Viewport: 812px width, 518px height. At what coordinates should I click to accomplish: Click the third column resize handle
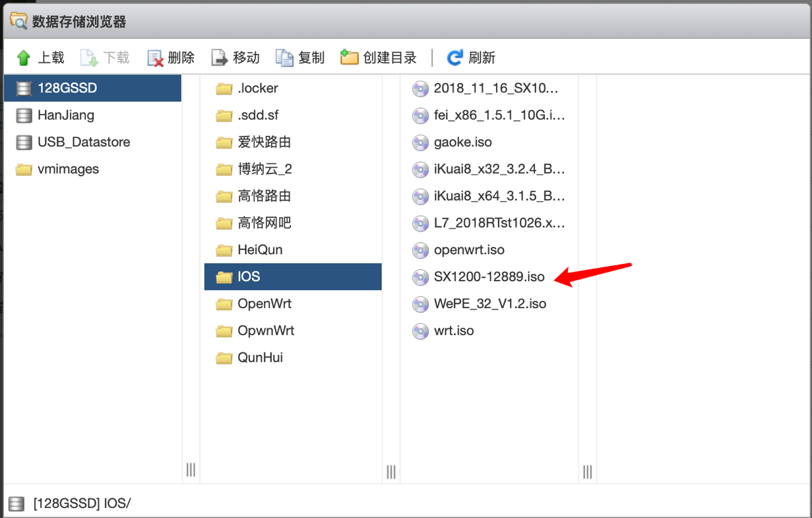click(587, 472)
